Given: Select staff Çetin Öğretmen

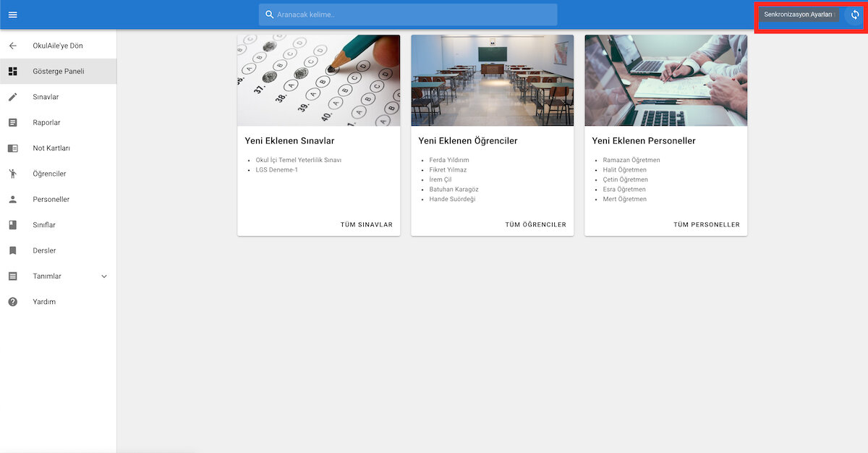Looking at the screenshot, I should (x=626, y=179).
